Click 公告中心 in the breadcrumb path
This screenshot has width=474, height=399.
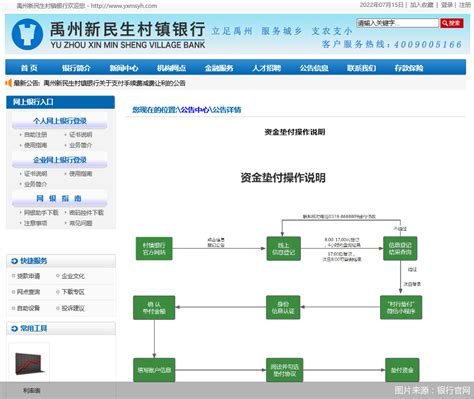click(x=195, y=110)
